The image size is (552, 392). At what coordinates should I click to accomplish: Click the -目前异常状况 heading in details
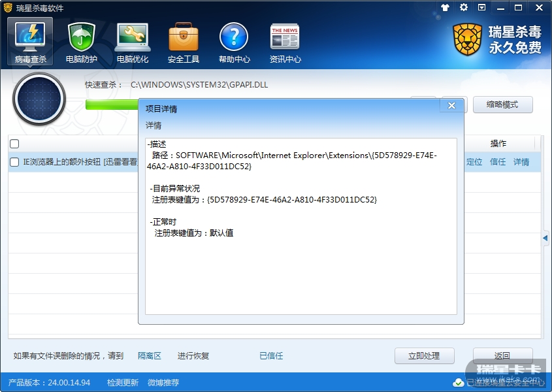[x=175, y=188]
